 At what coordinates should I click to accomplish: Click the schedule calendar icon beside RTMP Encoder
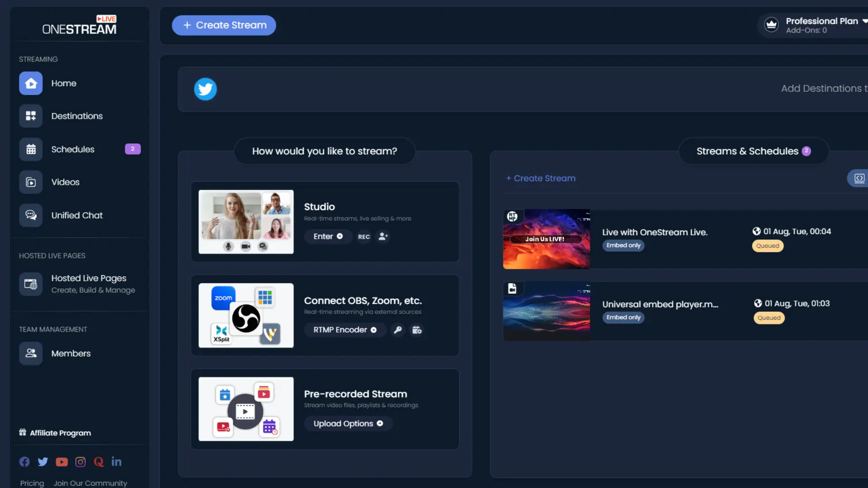point(416,330)
